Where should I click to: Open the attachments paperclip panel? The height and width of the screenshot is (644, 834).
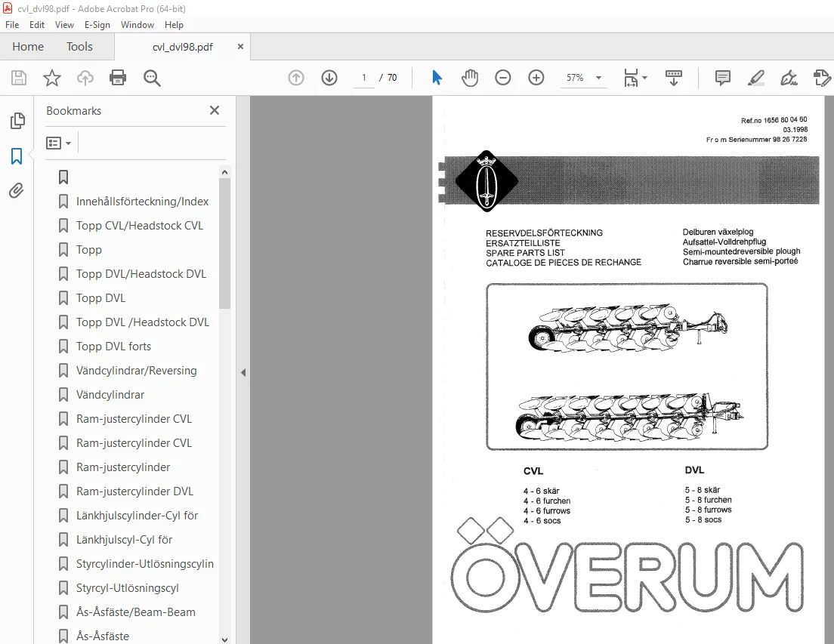(17, 191)
